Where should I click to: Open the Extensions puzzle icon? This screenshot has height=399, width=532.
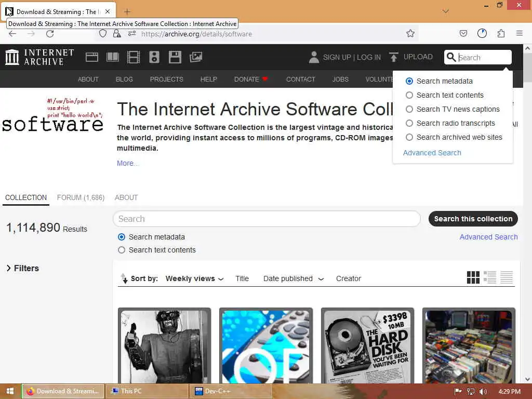pos(501,34)
